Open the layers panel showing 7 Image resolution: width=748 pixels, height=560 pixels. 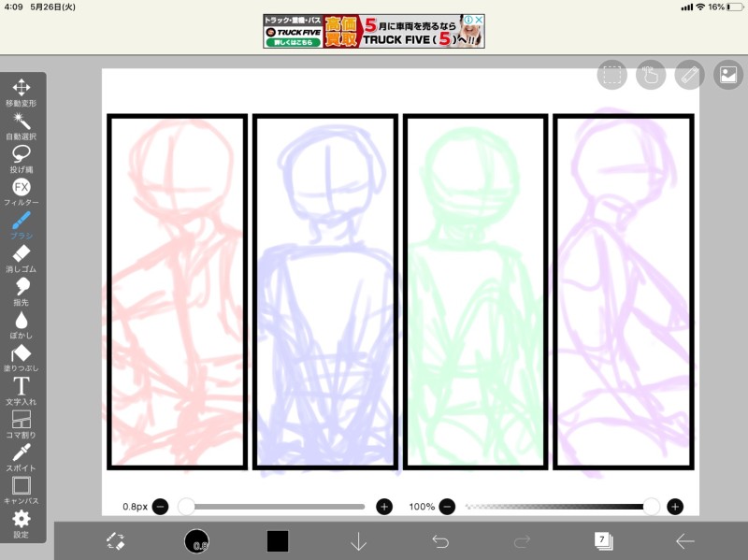click(x=603, y=541)
